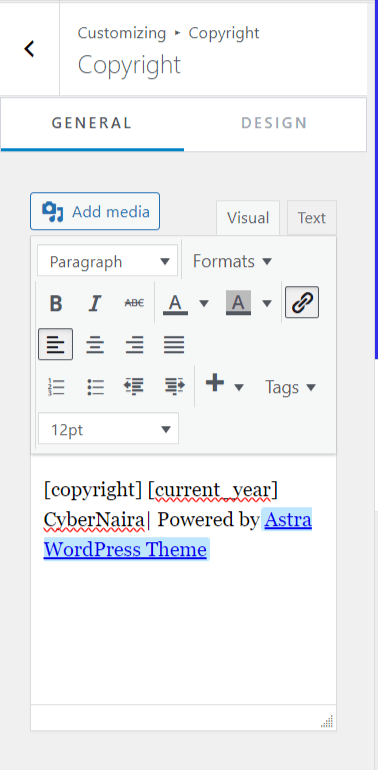Expand the plus insert dropdown arrow
Image resolution: width=378 pixels, height=770 pixels.
[x=239, y=387]
